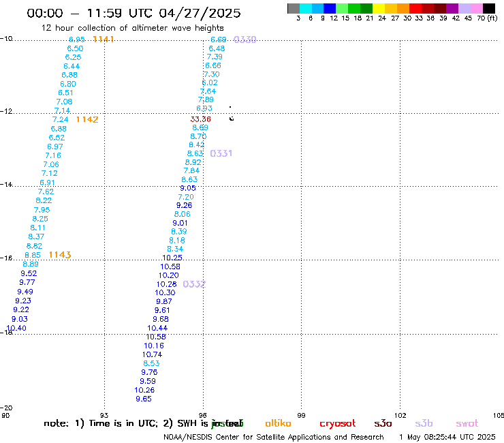Click the wave height reading 7.24
The width and height of the screenshot is (504, 443).
click(x=61, y=119)
